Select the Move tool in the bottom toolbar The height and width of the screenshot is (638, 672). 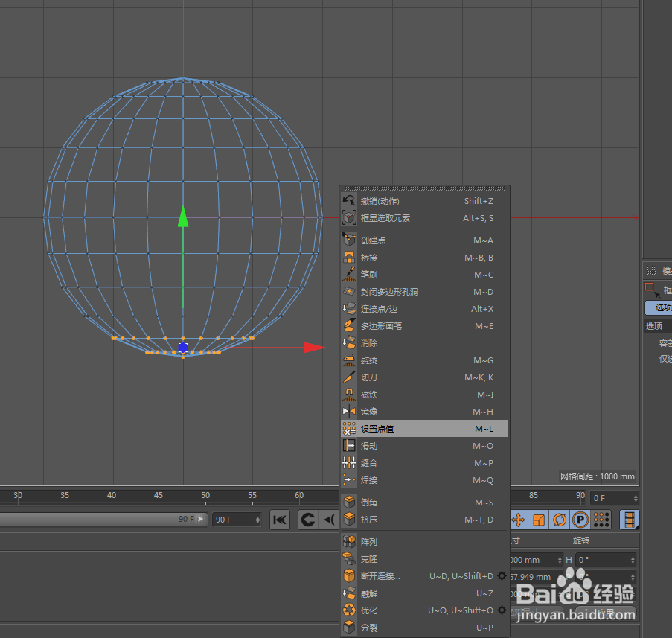[x=519, y=519]
